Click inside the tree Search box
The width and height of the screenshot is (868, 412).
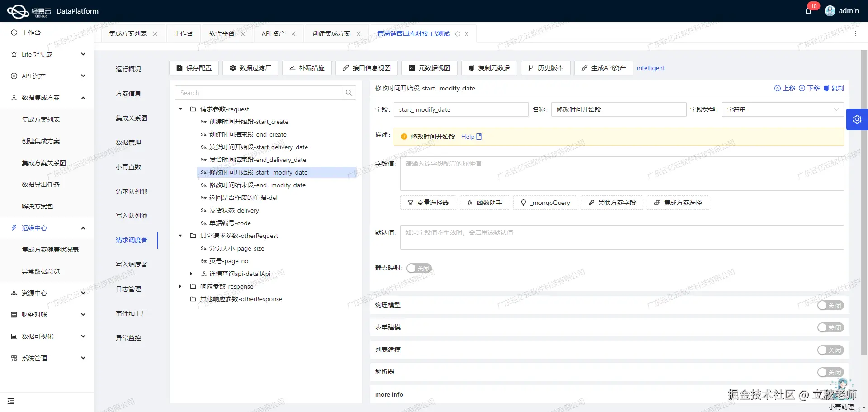point(258,92)
